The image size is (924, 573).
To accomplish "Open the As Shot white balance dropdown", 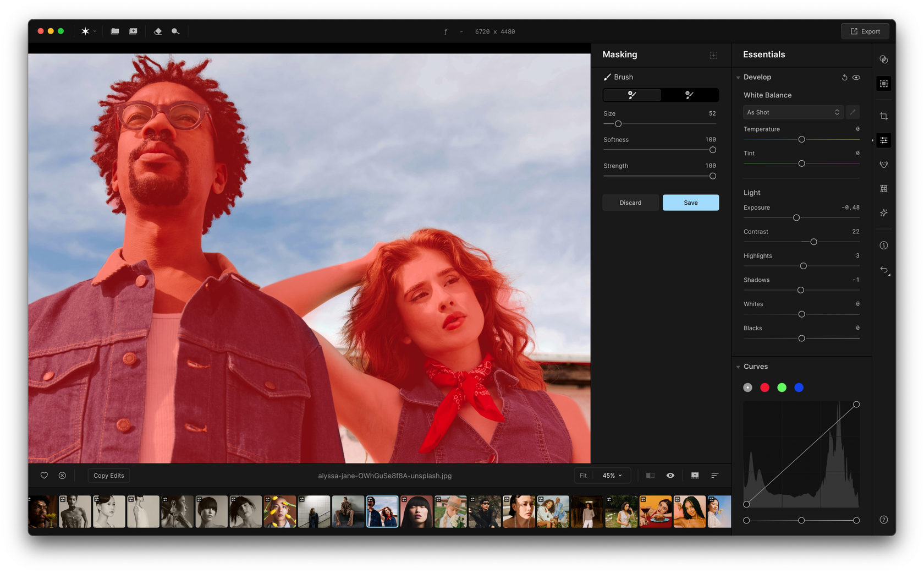I will coord(793,112).
